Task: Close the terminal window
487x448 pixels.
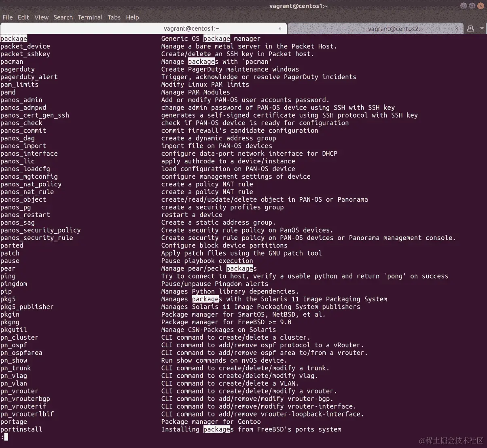Action: pos(480,6)
